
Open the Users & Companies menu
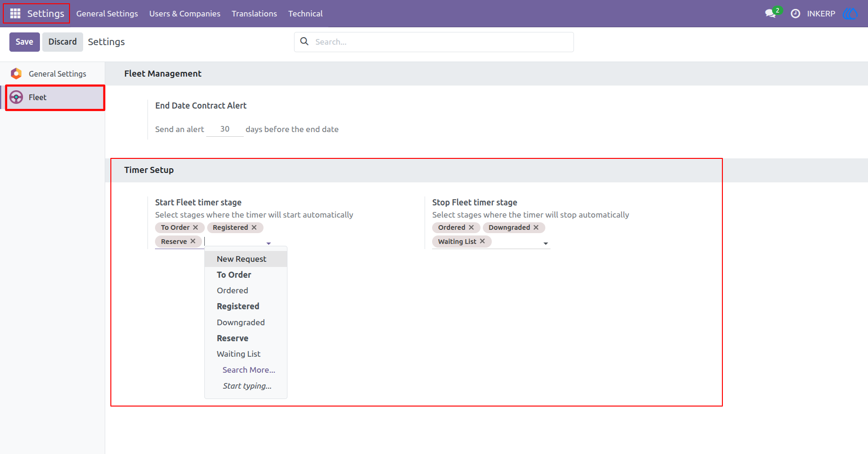pos(185,14)
